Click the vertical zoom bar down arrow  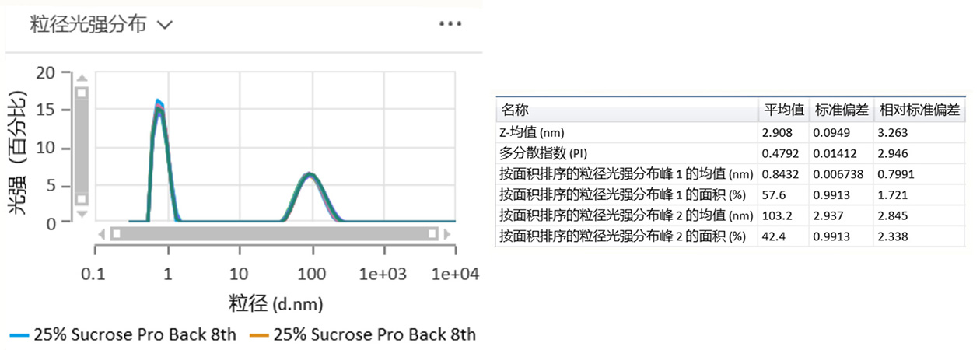pyautogui.click(x=82, y=213)
